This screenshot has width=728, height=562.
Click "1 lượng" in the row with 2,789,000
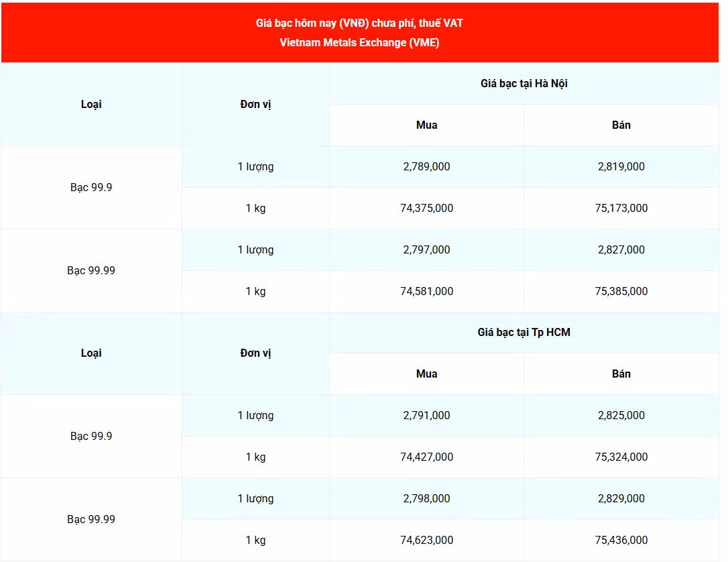click(x=255, y=167)
